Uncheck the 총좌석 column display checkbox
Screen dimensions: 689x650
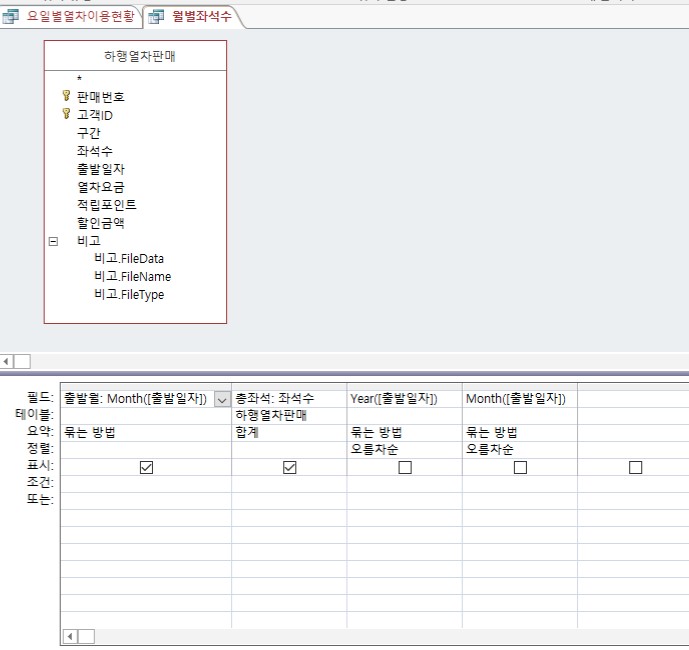pyautogui.click(x=290, y=467)
